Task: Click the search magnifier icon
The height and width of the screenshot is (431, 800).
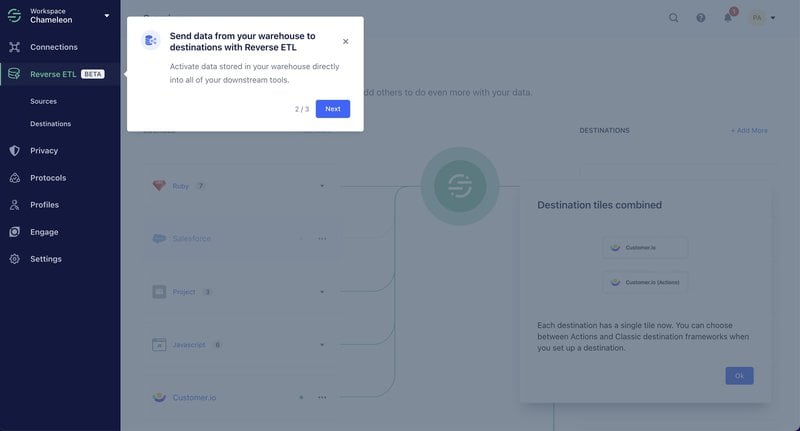Action: click(673, 17)
